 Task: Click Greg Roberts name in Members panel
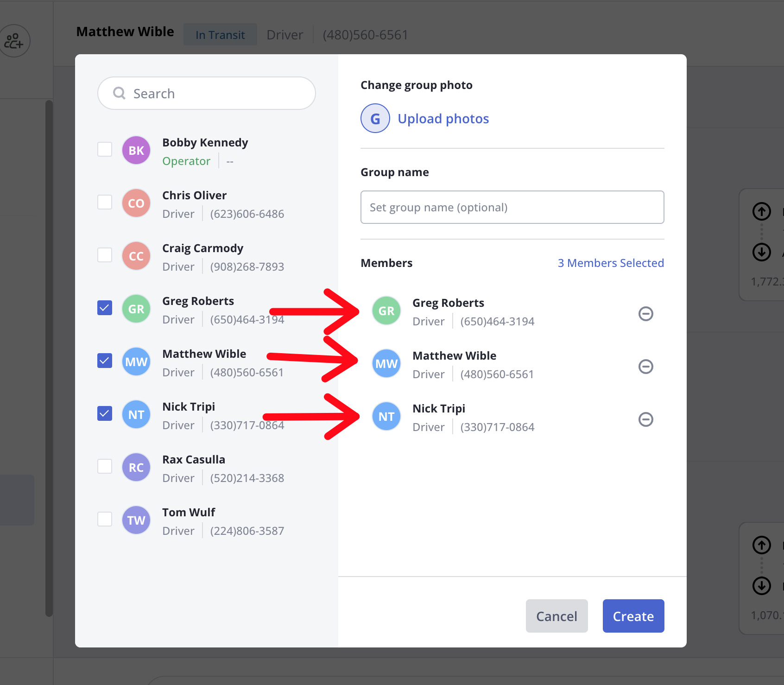(448, 303)
